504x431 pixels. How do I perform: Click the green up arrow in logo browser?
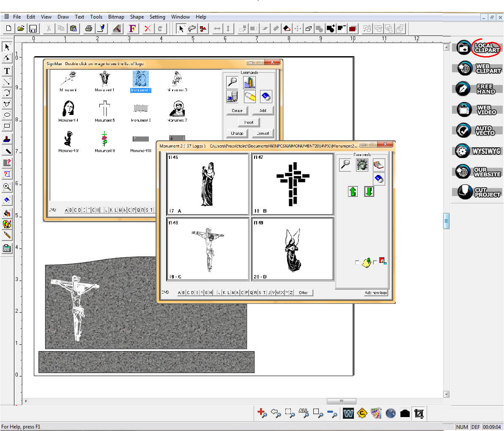click(x=353, y=192)
